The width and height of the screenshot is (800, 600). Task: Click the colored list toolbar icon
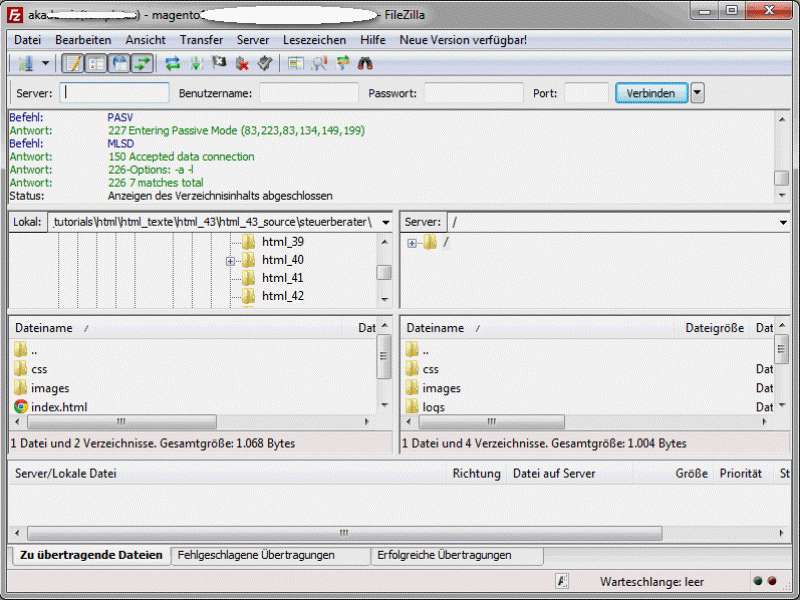(295, 64)
